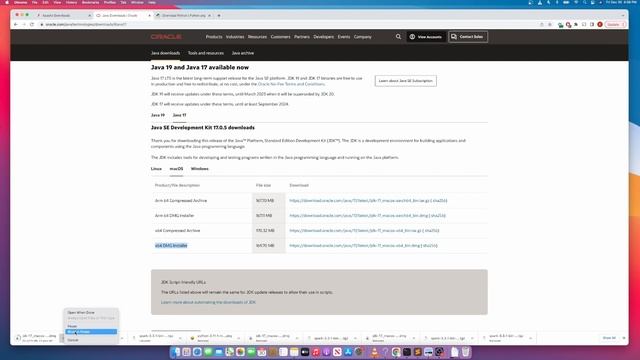Expand options for the python-3.11.1 pkg download
This screenshot has width=640, height=360.
238,338
